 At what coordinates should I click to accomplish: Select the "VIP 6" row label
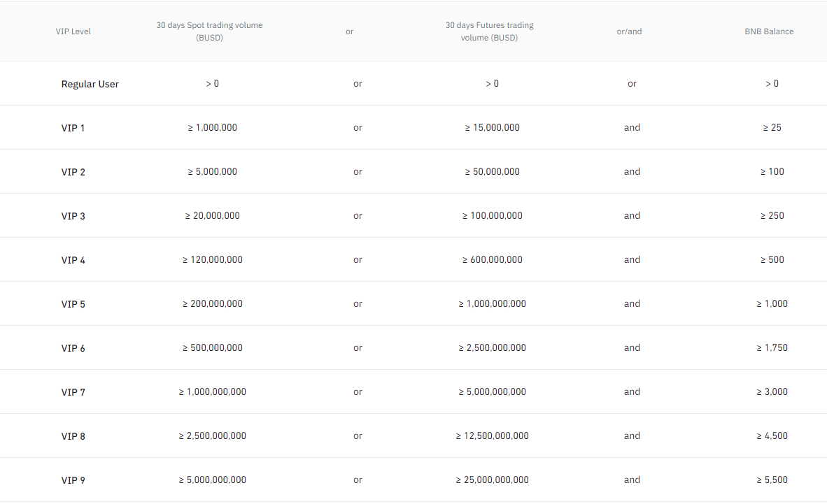[x=73, y=348]
